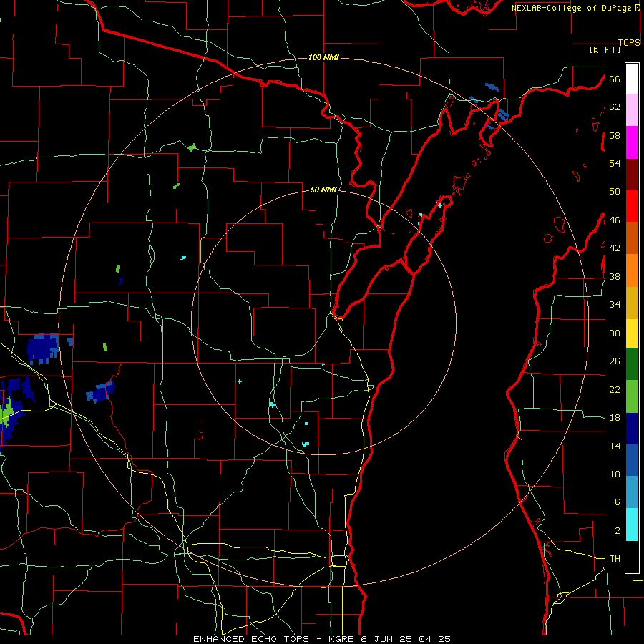This screenshot has height=644, width=644.
Task: Click the 6 JUN 25 date text
Action: point(387,639)
